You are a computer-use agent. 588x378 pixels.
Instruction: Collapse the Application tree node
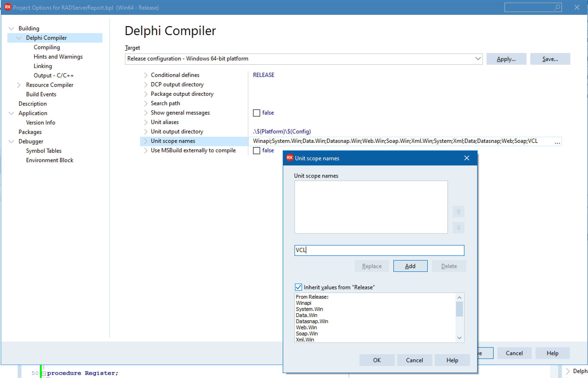pos(11,113)
